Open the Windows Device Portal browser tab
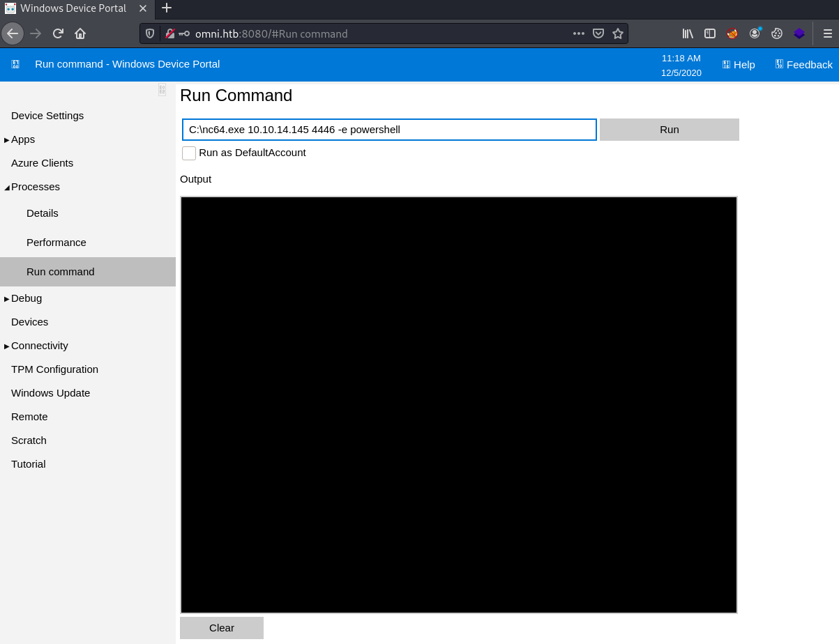 click(73, 8)
